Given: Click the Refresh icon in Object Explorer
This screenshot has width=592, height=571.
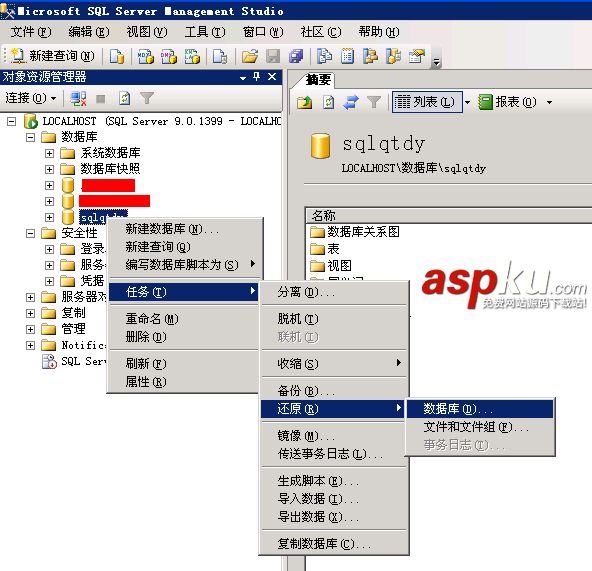Looking at the screenshot, I should click(125, 99).
